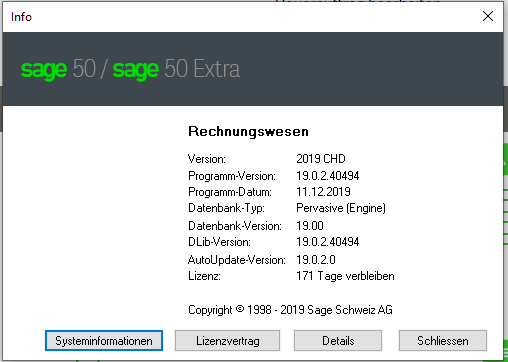The height and width of the screenshot is (362, 508).
Task: Click the Datenbank-Version value 19.00
Action: click(310, 226)
